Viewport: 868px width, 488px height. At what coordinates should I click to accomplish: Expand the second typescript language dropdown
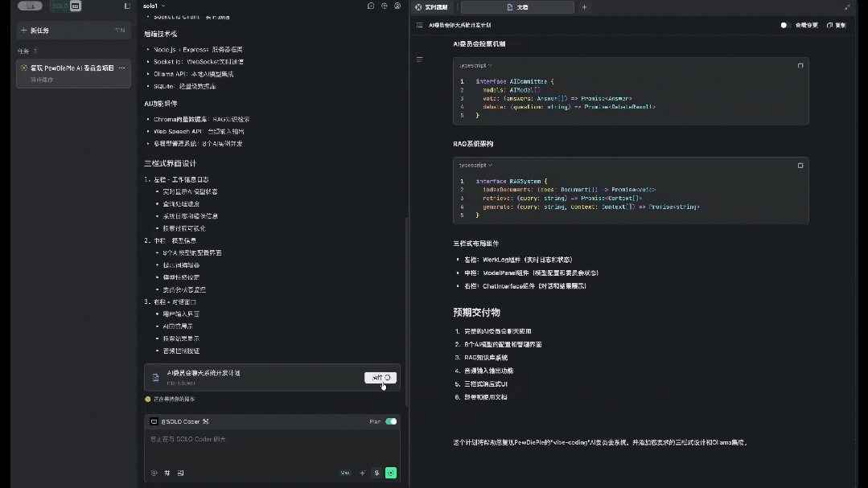(x=475, y=165)
